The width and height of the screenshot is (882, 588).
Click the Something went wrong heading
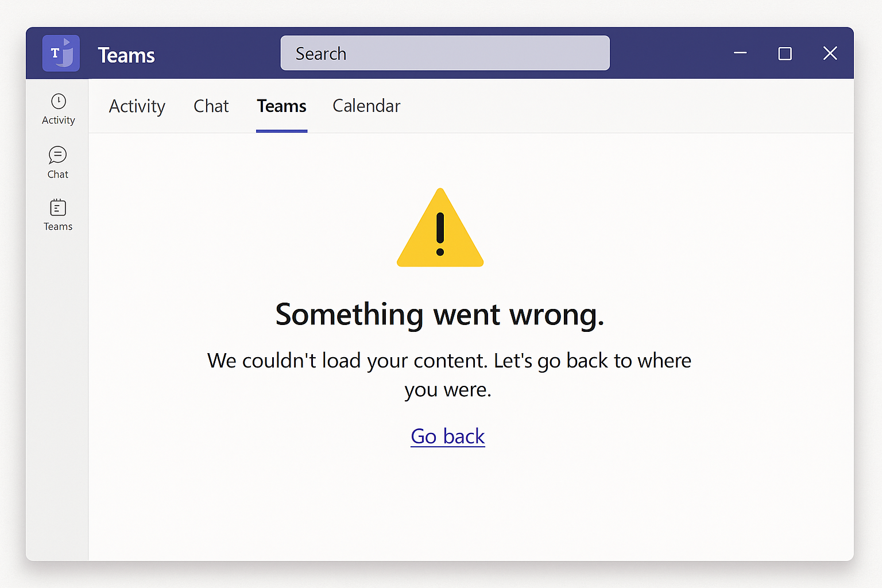(440, 315)
